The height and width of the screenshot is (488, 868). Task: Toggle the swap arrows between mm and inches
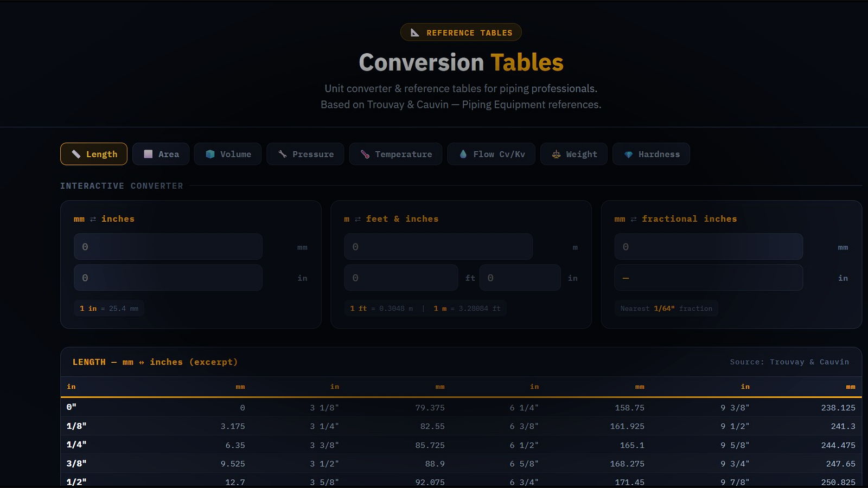(x=92, y=219)
